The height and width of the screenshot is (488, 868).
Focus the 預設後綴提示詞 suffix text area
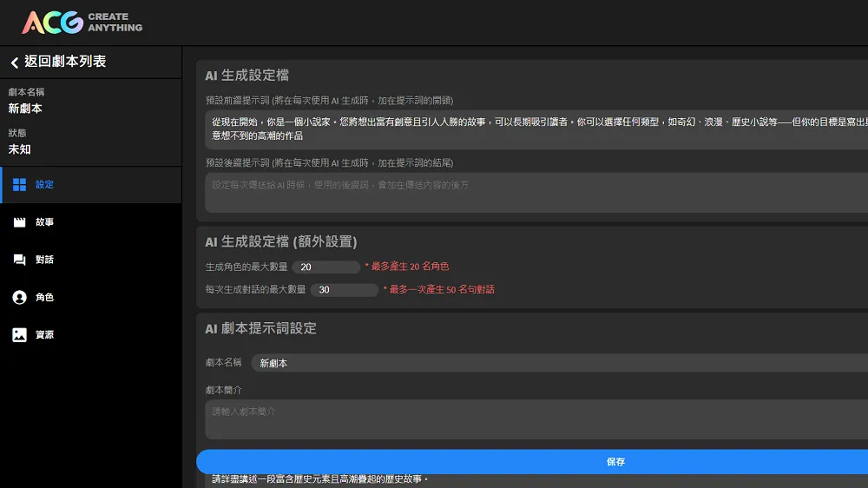536,192
